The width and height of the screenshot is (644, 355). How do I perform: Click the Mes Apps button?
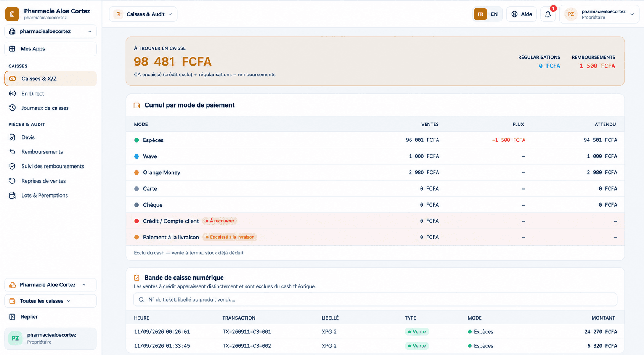(x=50, y=49)
